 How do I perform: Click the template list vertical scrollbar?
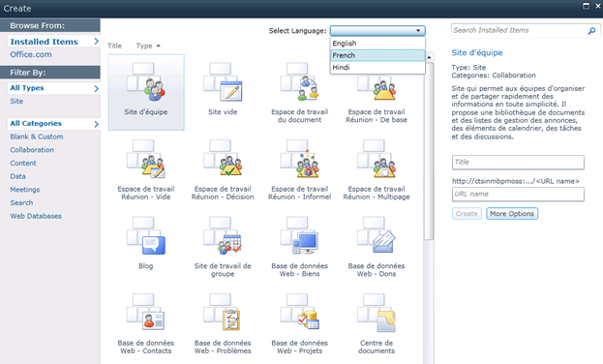click(x=429, y=152)
